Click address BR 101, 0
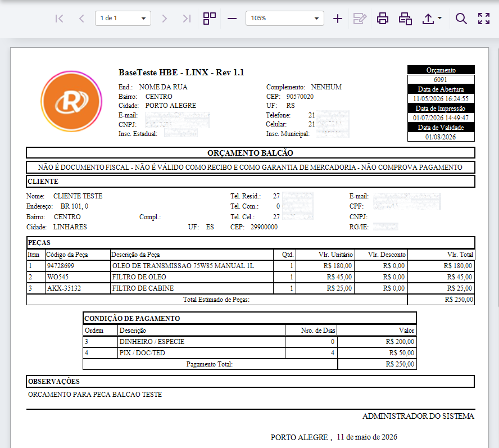This screenshot has width=499, height=448. (x=74, y=206)
